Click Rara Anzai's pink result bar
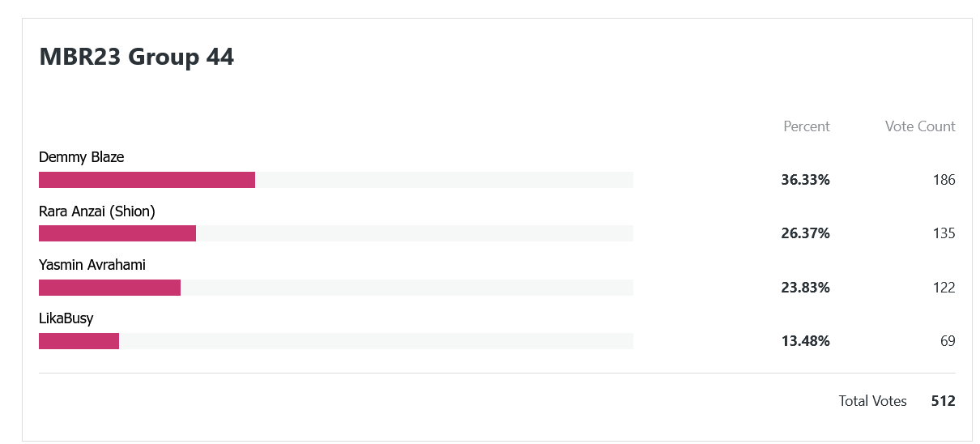This screenshot has width=980, height=444. point(117,233)
